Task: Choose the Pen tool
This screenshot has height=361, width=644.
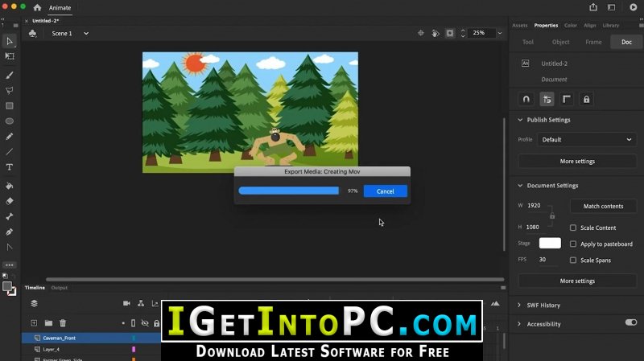Action: 10,232
